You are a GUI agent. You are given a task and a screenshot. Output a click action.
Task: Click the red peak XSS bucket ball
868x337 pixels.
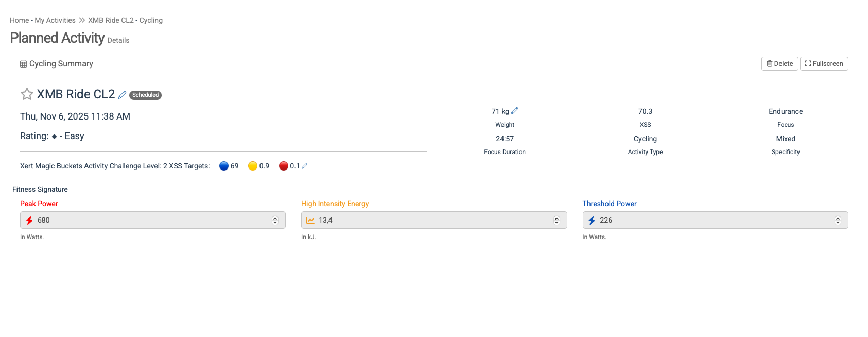click(284, 166)
